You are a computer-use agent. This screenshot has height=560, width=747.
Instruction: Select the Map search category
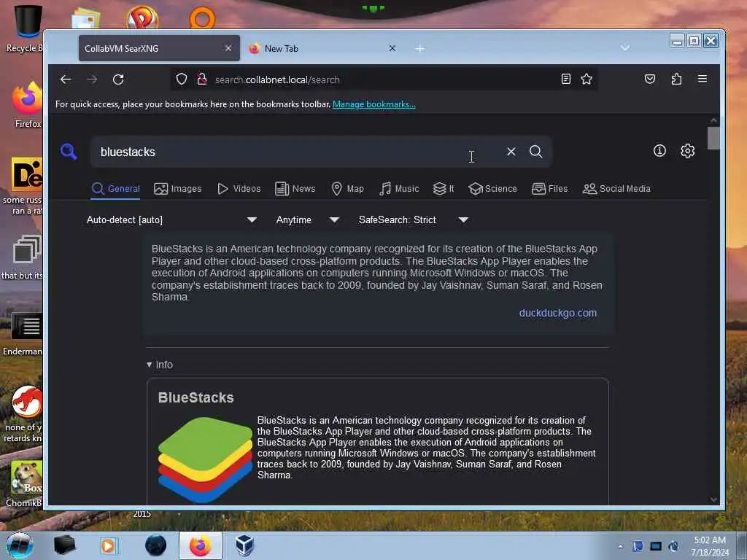click(x=348, y=189)
